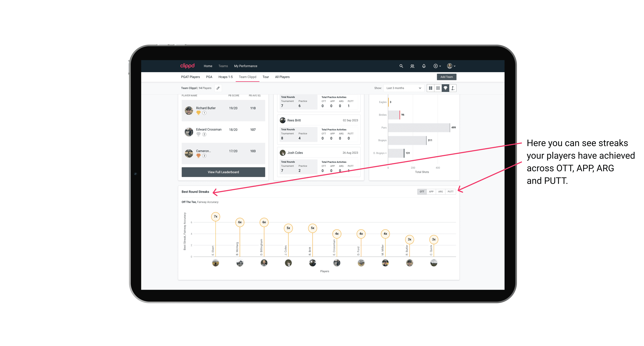
Task: Select the APP streak filter button
Action: [431, 191]
